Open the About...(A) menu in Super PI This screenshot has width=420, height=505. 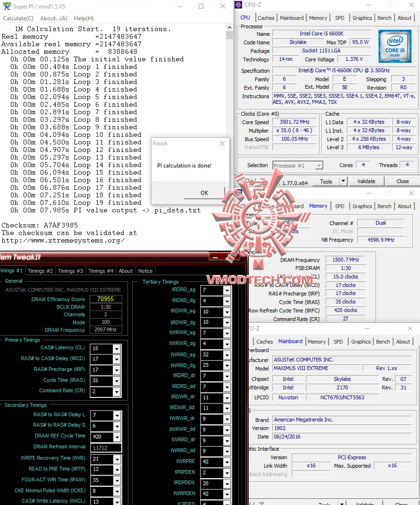[x=54, y=18]
